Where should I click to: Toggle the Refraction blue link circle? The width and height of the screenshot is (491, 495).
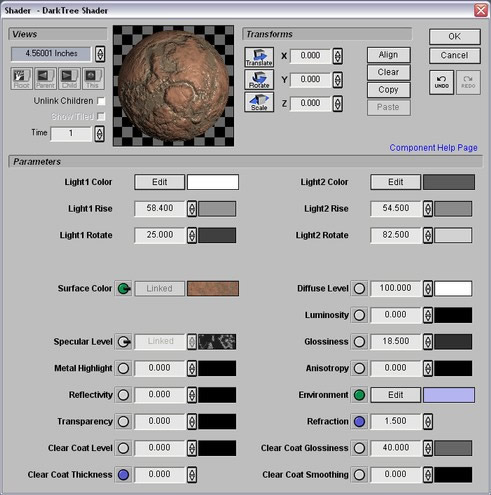[359, 422]
